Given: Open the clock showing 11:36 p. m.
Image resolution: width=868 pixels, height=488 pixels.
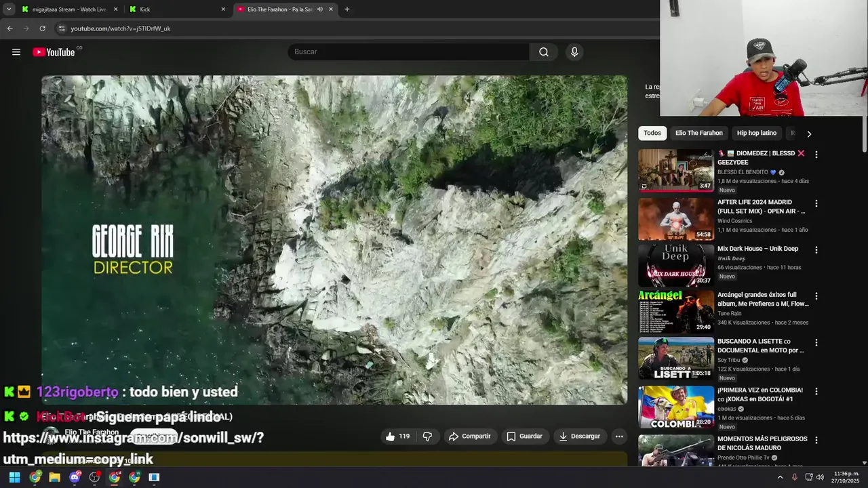Looking at the screenshot, I should (x=846, y=477).
